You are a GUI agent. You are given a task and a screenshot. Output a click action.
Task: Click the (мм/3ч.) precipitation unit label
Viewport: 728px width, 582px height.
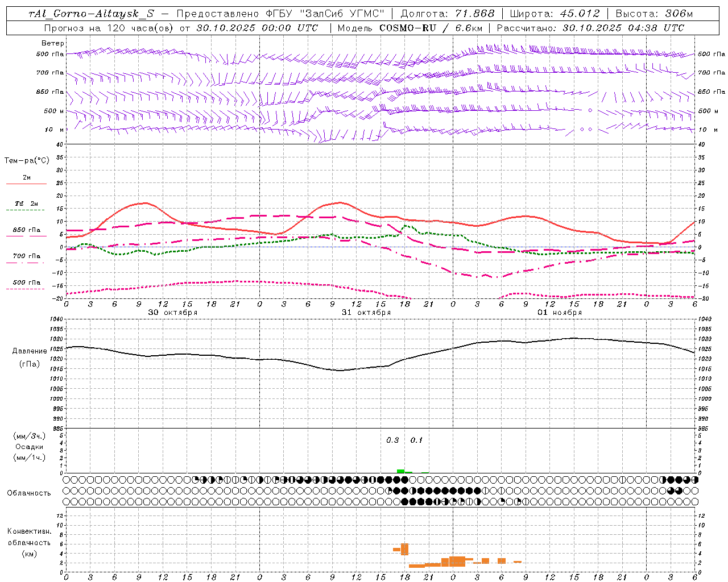click(x=30, y=436)
